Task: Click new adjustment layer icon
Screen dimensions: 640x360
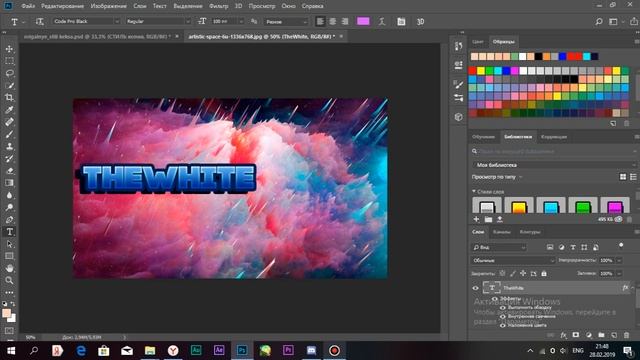Action: (x=589, y=335)
